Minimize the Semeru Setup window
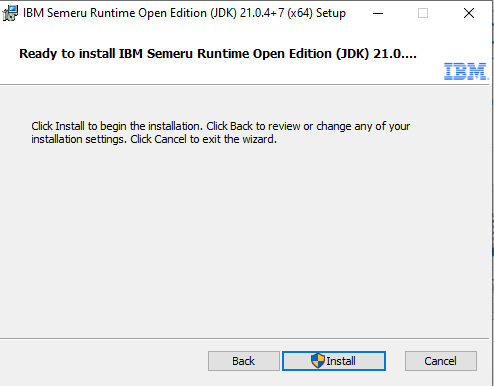The image size is (494, 386). pyautogui.click(x=378, y=13)
